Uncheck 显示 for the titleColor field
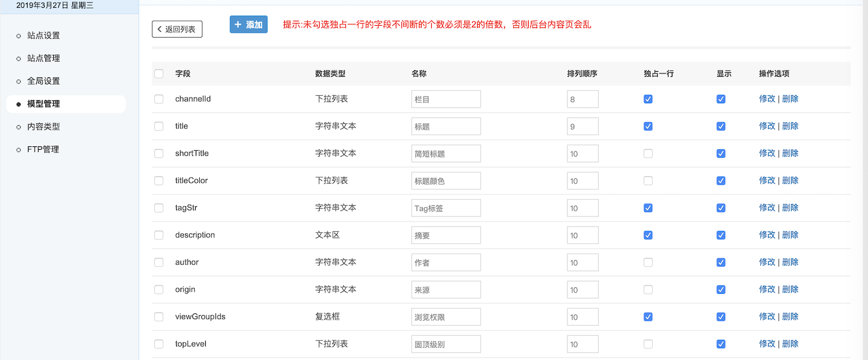 click(721, 181)
